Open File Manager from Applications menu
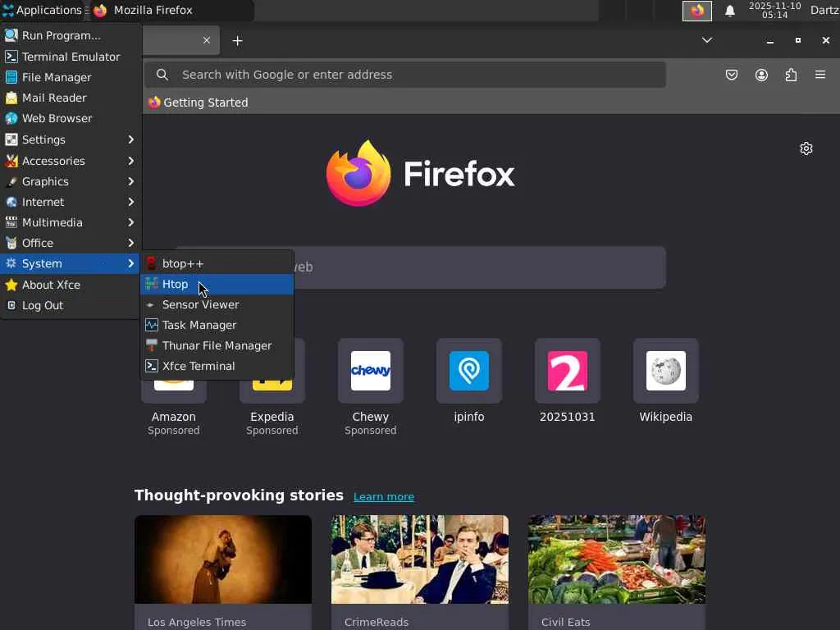Viewport: 840px width, 630px height. click(71, 77)
